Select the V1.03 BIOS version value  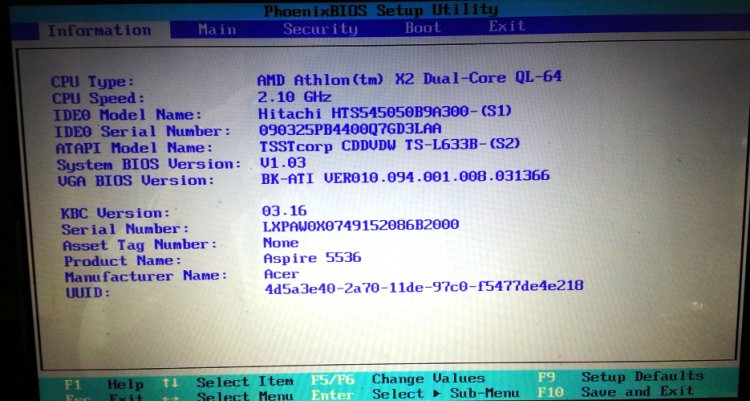(283, 163)
